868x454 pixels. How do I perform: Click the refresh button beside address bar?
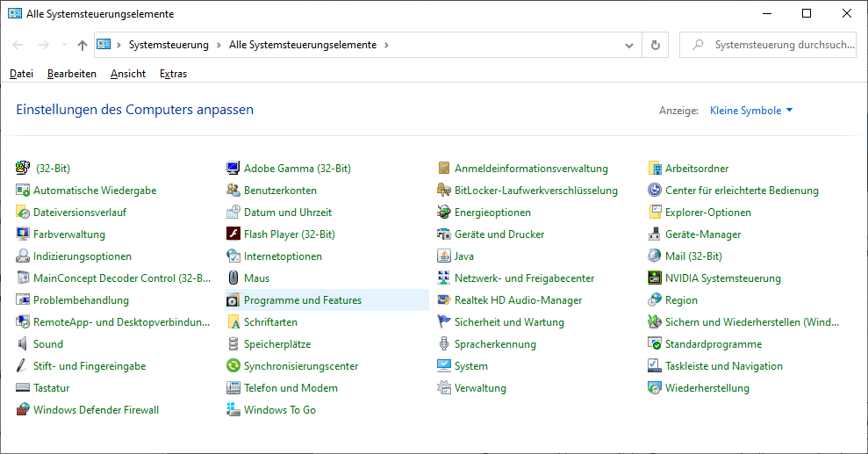point(656,46)
